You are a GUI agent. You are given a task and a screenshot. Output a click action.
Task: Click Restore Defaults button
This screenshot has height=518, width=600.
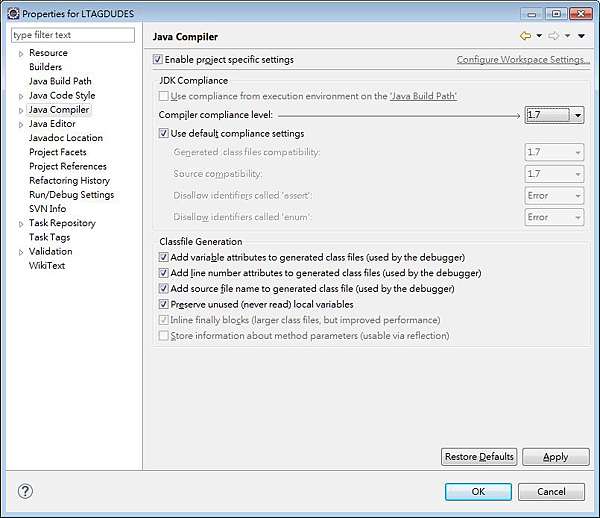[479, 457]
